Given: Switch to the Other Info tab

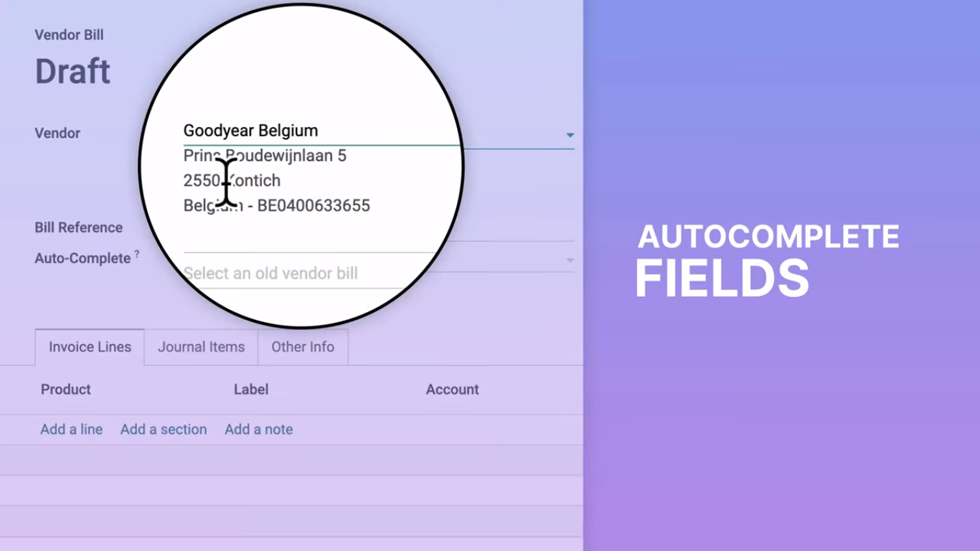Looking at the screenshot, I should (x=303, y=347).
